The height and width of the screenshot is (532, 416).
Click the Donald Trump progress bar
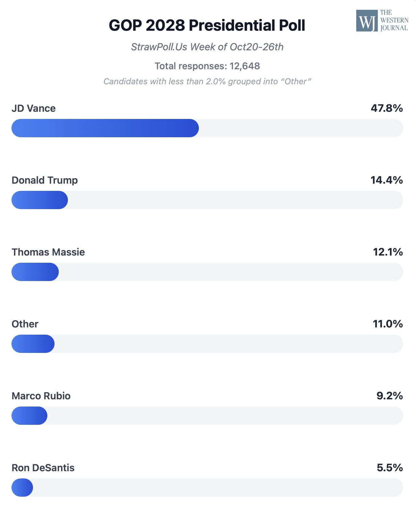click(x=207, y=200)
